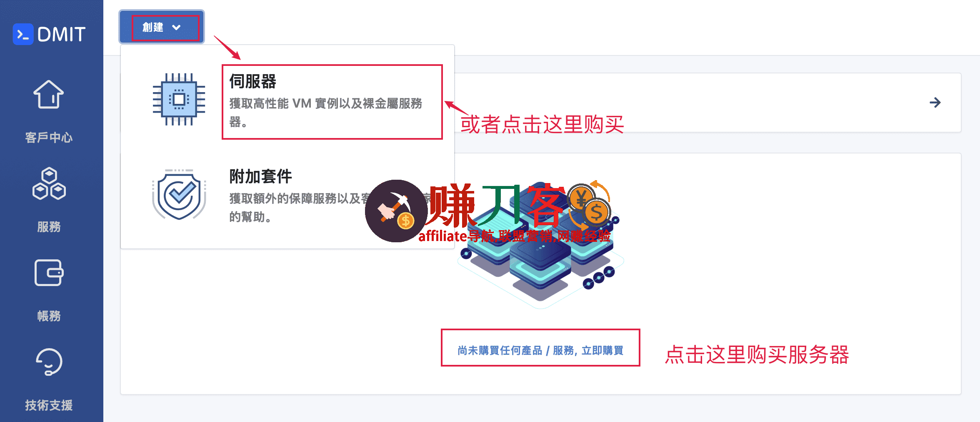Click the right arrow on the card
Image resolution: width=980 pixels, height=422 pixels.
[x=935, y=103]
